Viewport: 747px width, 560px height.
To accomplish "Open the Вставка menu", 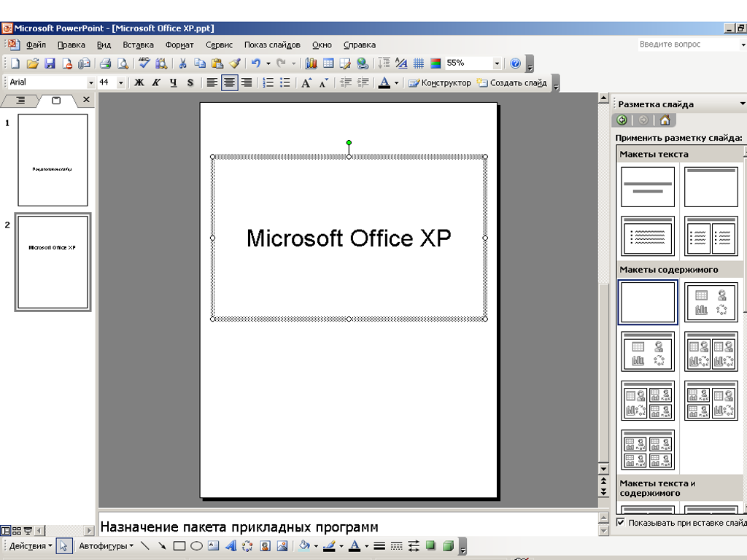I will (x=138, y=44).
